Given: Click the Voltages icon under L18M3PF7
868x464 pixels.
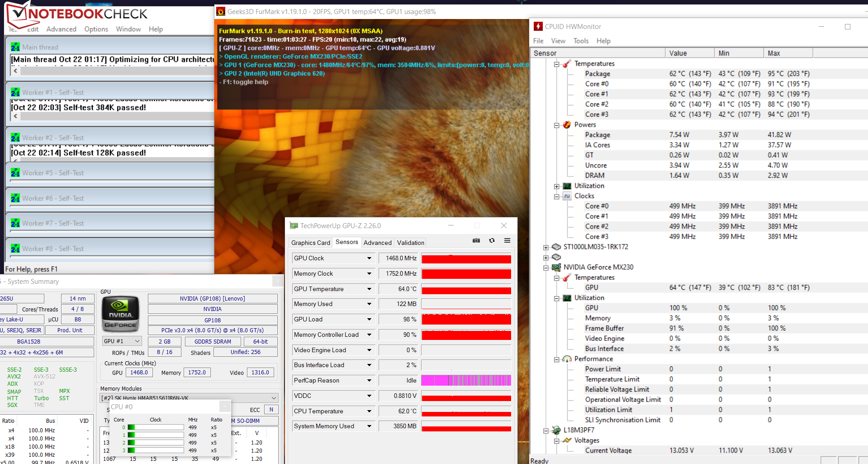Looking at the screenshot, I should click(567, 440).
